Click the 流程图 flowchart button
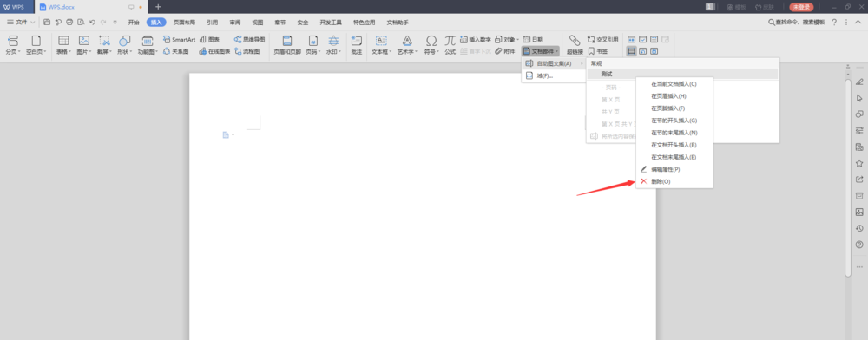 247,51
